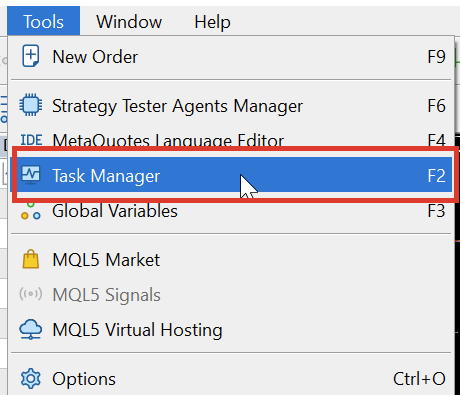460x395 pixels.
Task: Click the New Order document icon
Action: coord(31,56)
